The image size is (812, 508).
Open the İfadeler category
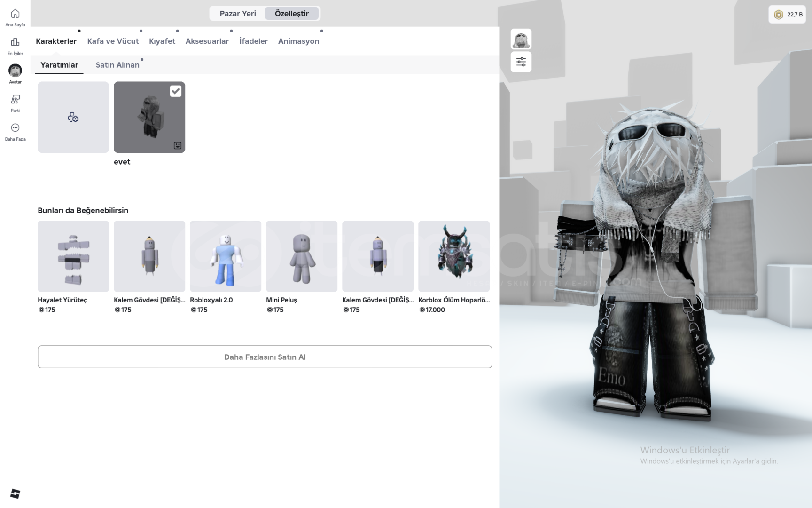[x=254, y=41]
